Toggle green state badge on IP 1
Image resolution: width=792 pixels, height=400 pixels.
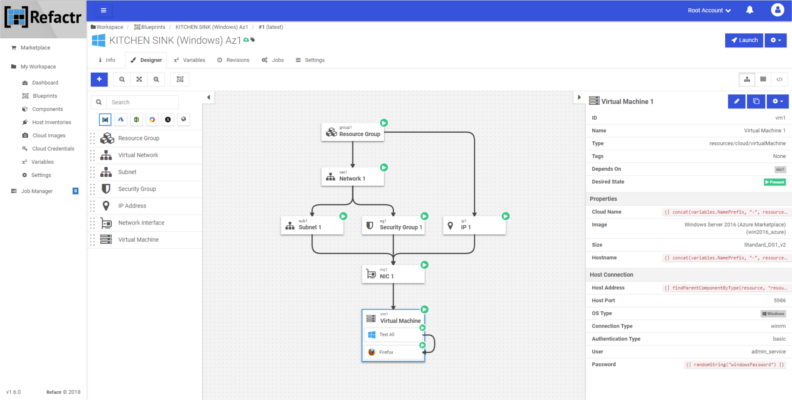click(506, 216)
